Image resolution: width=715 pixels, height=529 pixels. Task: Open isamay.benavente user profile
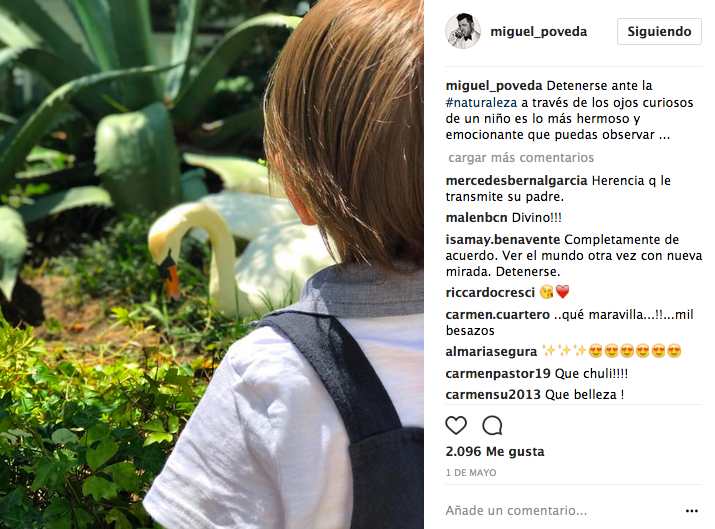pos(503,239)
